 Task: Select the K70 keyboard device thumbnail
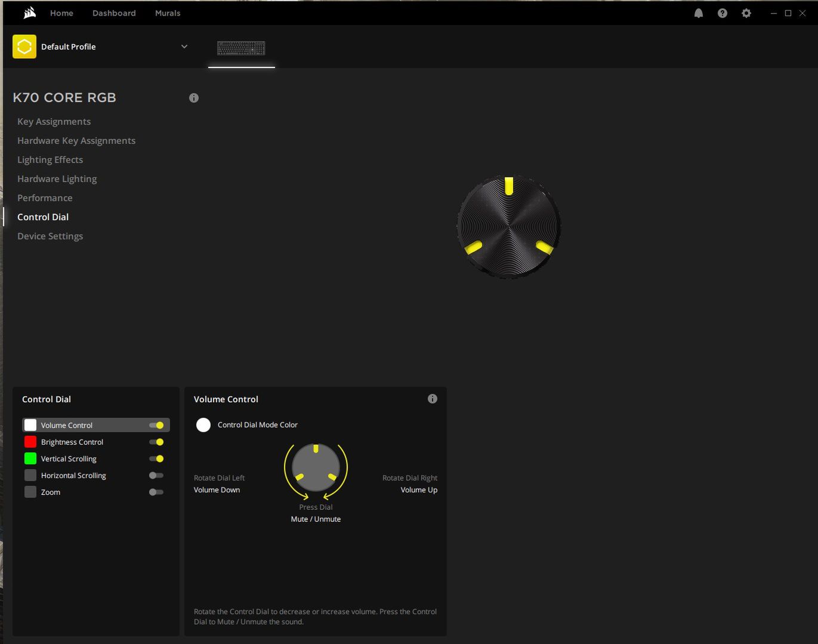[241, 48]
